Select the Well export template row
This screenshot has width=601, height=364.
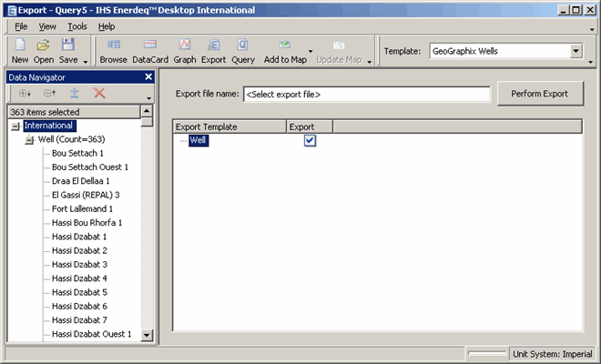[199, 140]
